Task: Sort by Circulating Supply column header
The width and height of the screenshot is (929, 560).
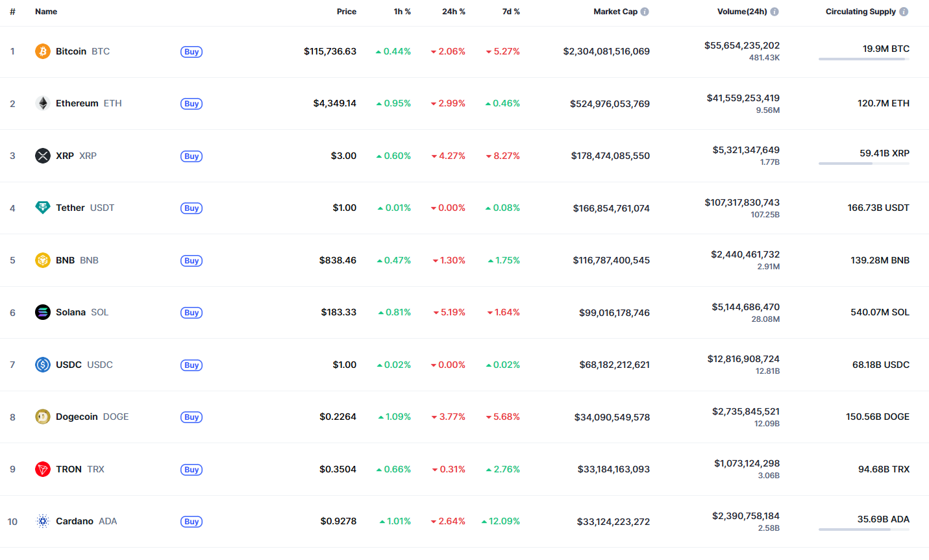Action: [x=861, y=12]
